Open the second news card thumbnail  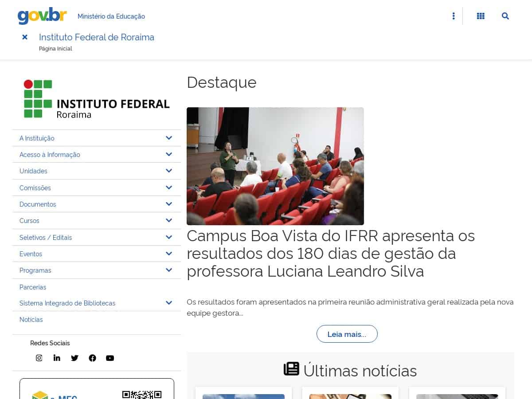click(x=350, y=396)
